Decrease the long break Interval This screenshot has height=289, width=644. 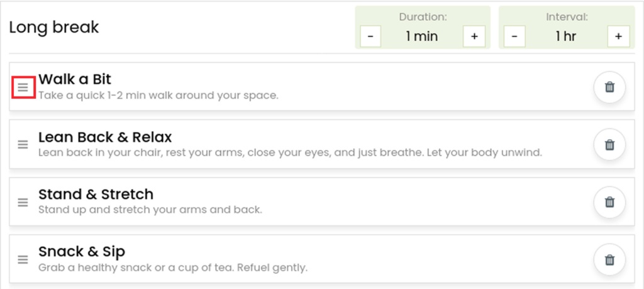tap(514, 36)
